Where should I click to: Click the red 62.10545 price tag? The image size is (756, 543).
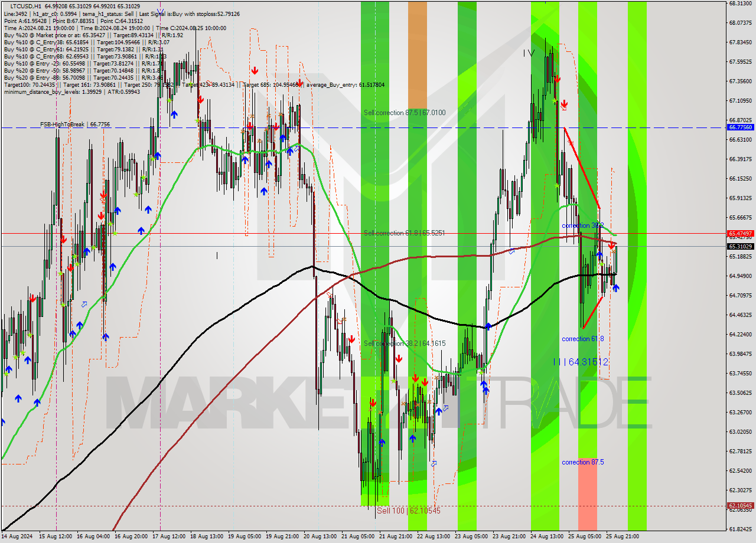741,506
